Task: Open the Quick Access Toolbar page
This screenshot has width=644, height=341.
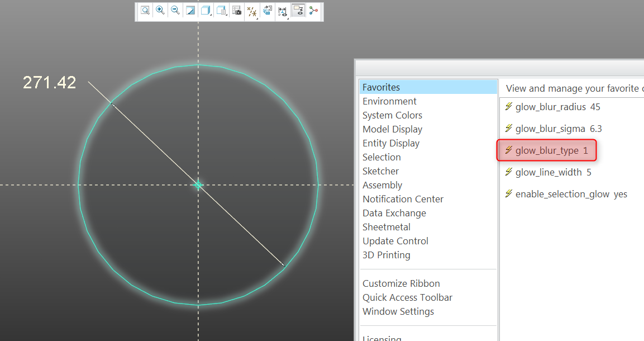Action: pos(407,297)
